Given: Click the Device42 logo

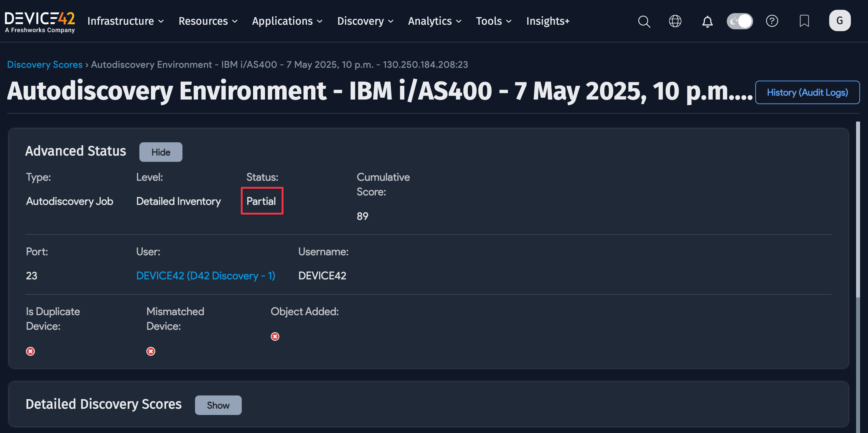Looking at the screenshot, I should (x=40, y=21).
